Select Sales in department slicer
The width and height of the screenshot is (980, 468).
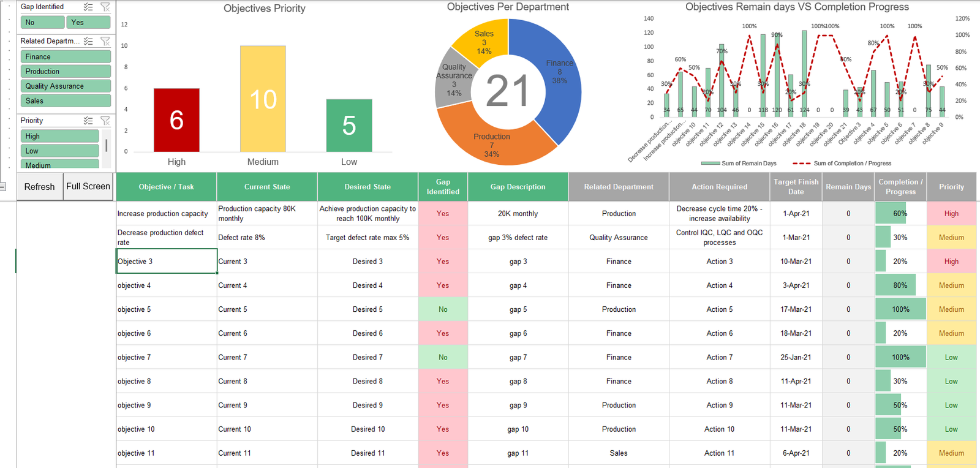coord(66,100)
